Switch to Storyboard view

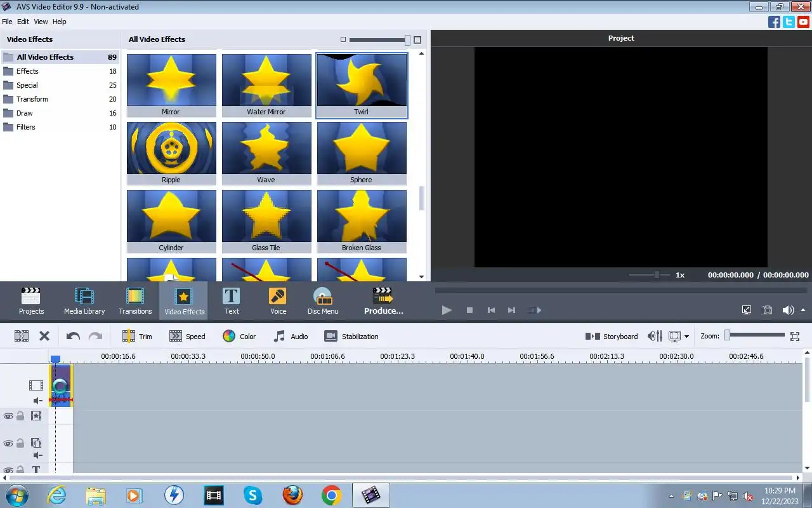(x=612, y=337)
